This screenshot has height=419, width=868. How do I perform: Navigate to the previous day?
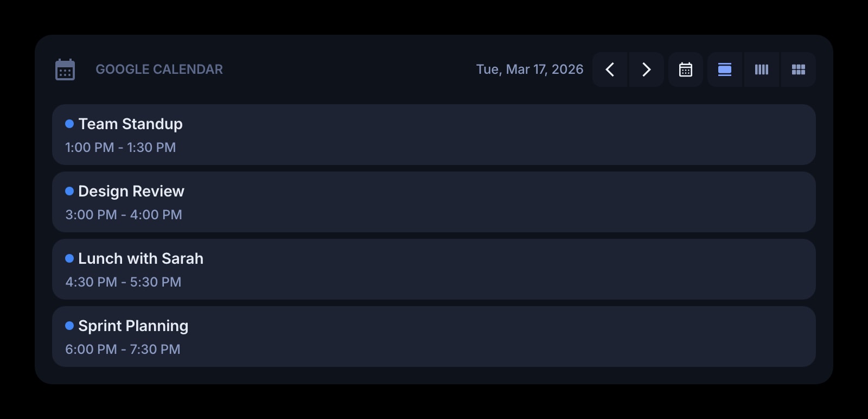(x=610, y=69)
